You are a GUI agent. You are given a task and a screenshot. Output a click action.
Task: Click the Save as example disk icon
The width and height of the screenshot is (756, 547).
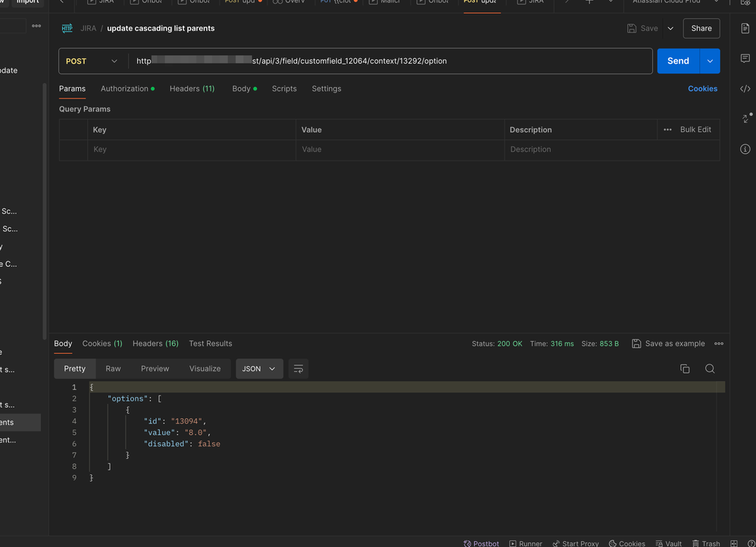tap(636, 344)
